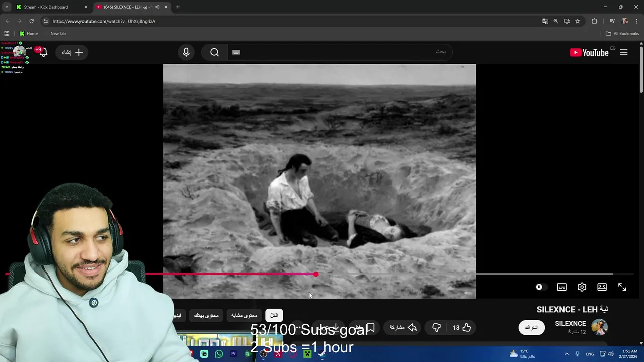Click the progress bar scrubber handle
Viewport: 644px width, 362px height.
[316, 274]
